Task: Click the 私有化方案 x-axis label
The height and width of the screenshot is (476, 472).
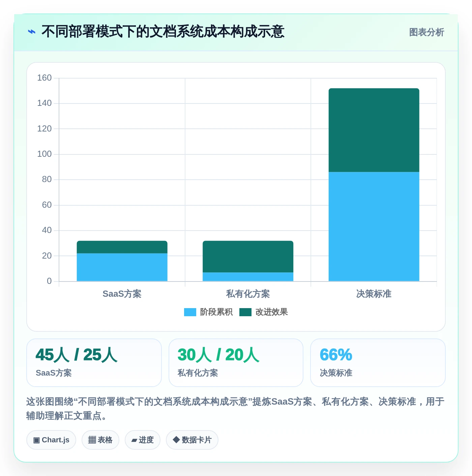Action: click(x=248, y=294)
